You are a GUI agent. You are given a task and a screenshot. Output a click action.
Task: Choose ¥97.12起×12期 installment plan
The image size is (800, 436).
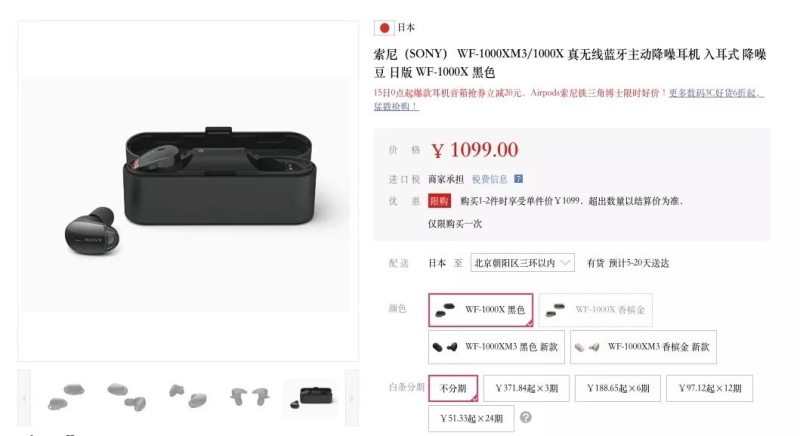pos(709,388)
